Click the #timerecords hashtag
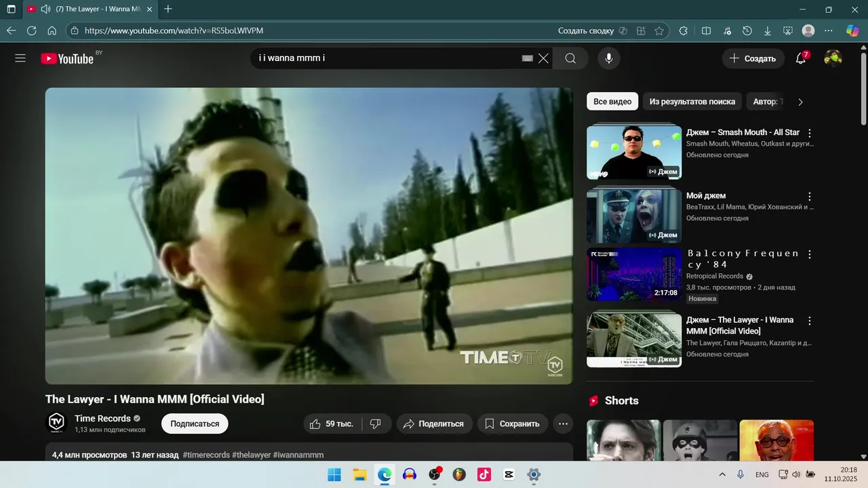Image resolution: width=868 pixels, height=488 pixels. coord(206,455)
